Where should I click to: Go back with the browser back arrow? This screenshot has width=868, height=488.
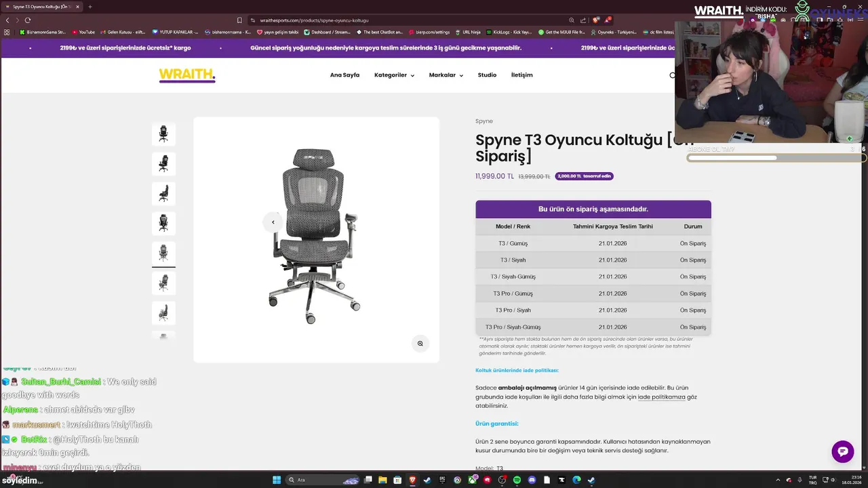(x=7, y=20)
